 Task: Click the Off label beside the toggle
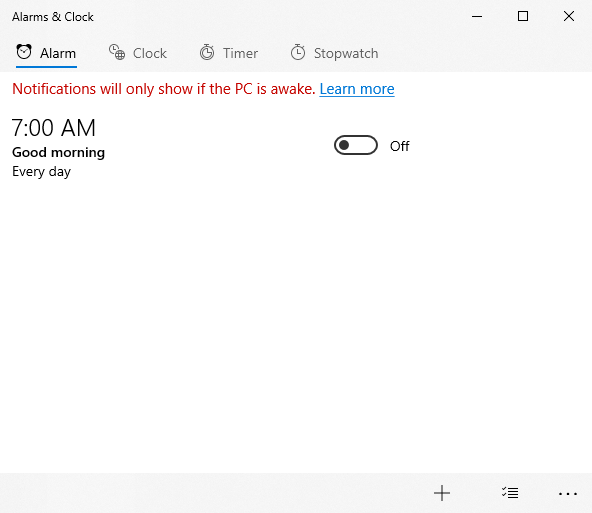(x=399, y=146)
